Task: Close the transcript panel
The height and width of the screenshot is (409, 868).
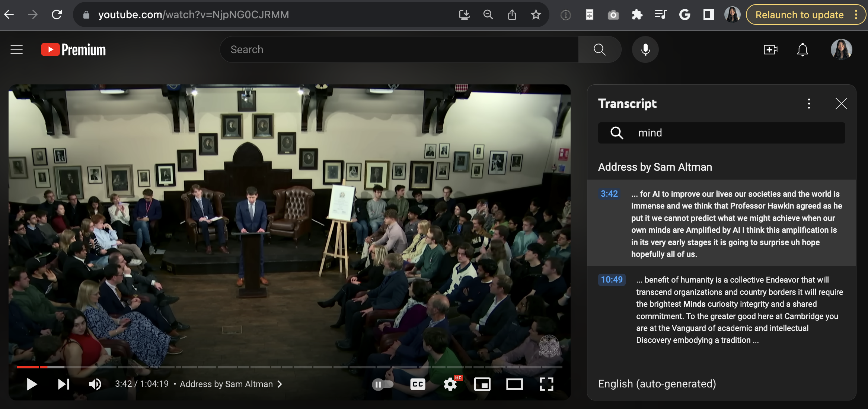Action: coord(842,103)
